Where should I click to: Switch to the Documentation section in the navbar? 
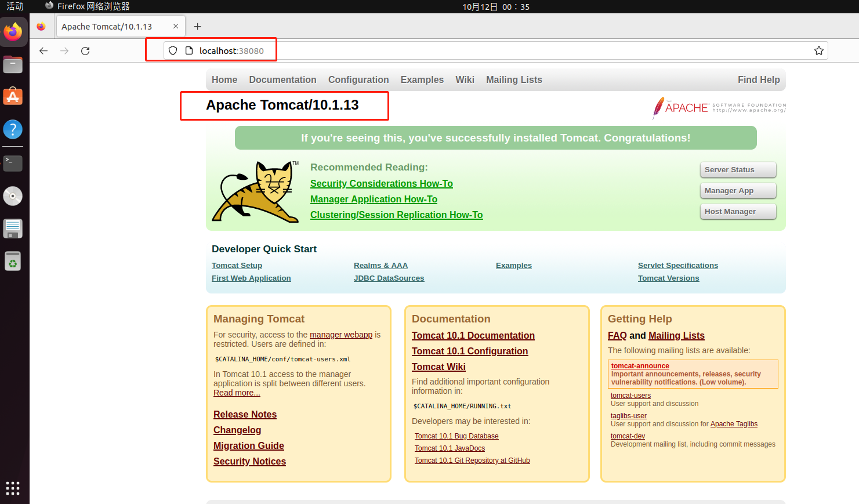[x=282, y=79]
